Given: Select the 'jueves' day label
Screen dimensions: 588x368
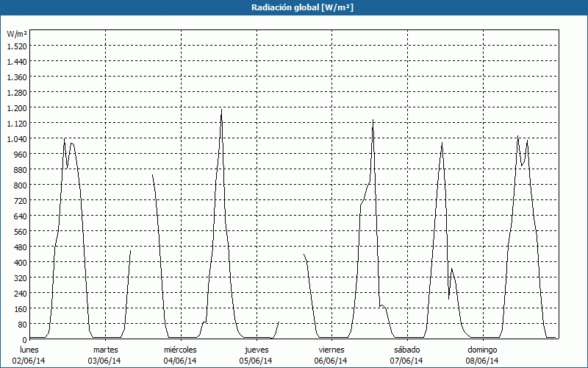Looking at the screenshot, I should [257, 349].
